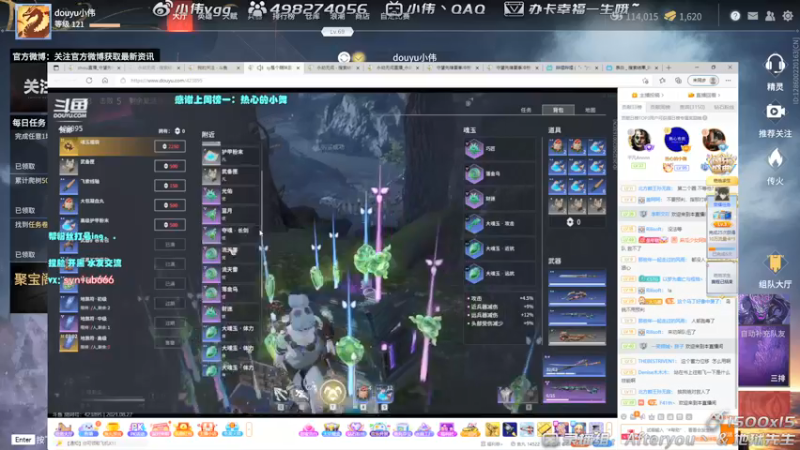Pick the first nearby item 护甲粉末
The height and width of the screenshot is (450, 800).
tap(231, 155)
